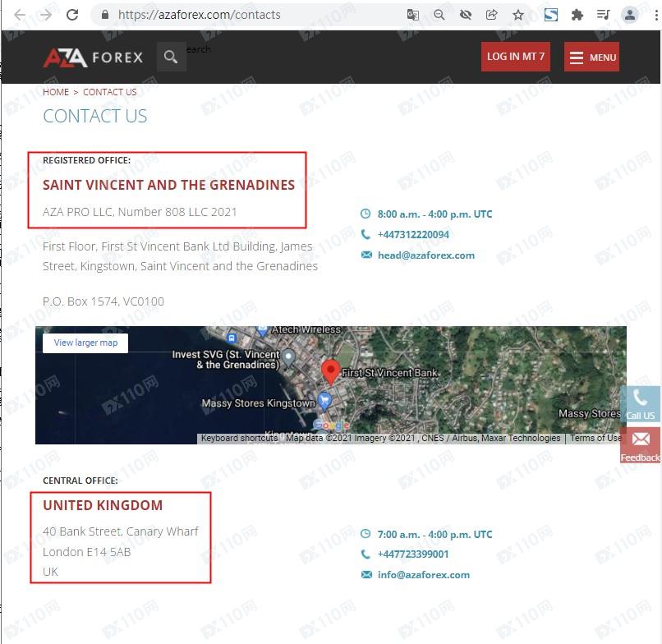
Task: Click the address bar URL field
Action: 249,16
